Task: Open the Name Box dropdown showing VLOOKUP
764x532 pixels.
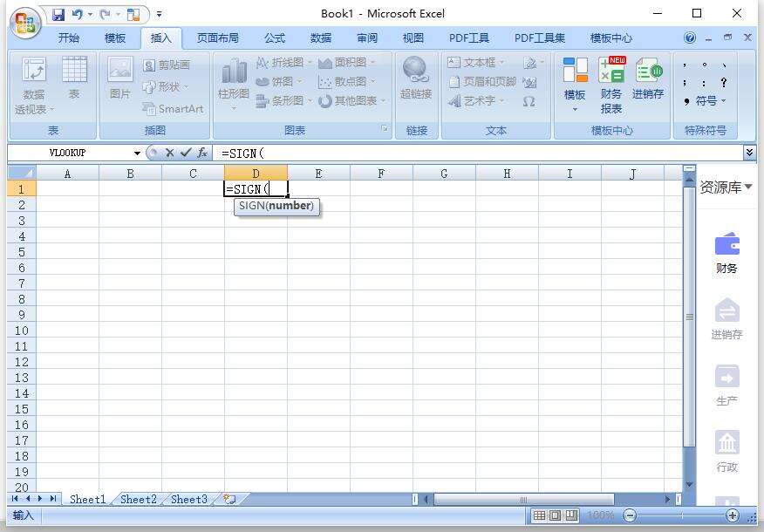Action: [137, 153]
